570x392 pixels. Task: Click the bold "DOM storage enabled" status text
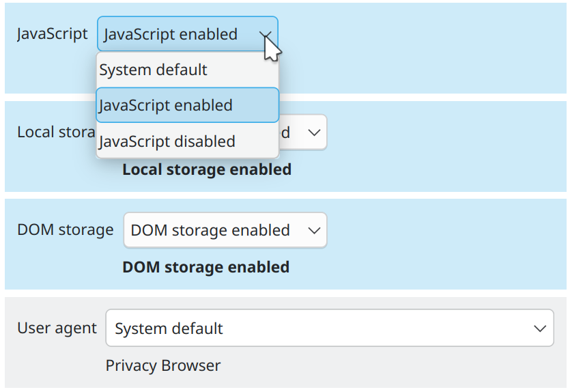(x=205, y=267)
